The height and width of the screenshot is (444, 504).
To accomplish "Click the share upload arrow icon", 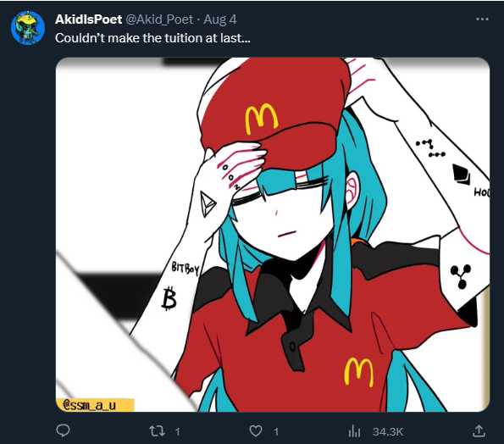I will click(x=479, y=430).
